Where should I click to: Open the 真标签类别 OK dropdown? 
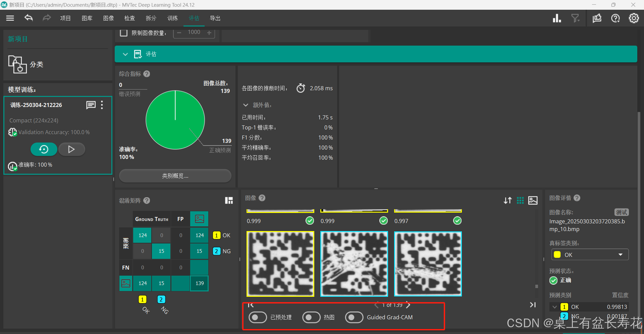click(x=590, y=255)
